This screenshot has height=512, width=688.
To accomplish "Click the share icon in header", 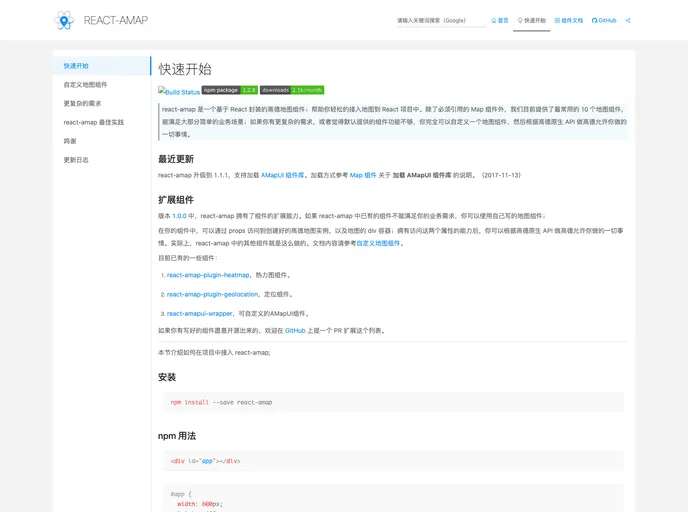I will point(628,20).
